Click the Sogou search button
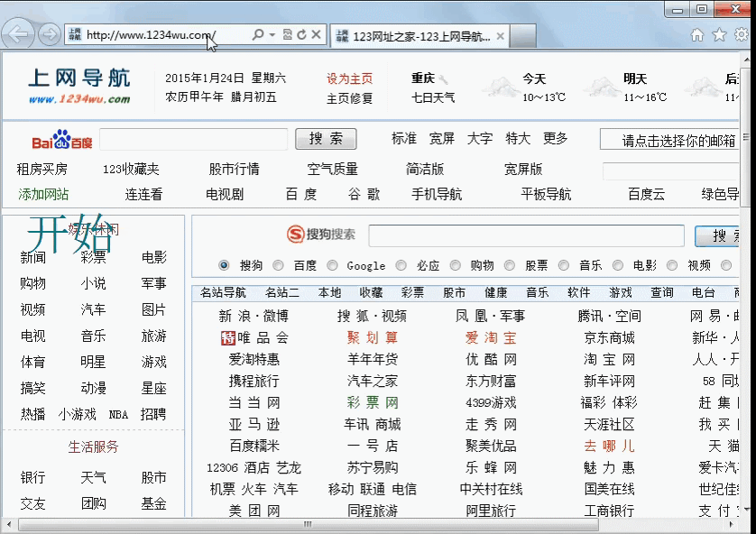The image size is (756, 534). [717, 236]
